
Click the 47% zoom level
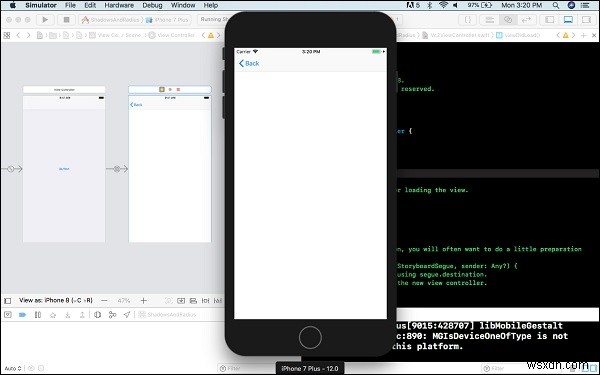pos(124,301)
